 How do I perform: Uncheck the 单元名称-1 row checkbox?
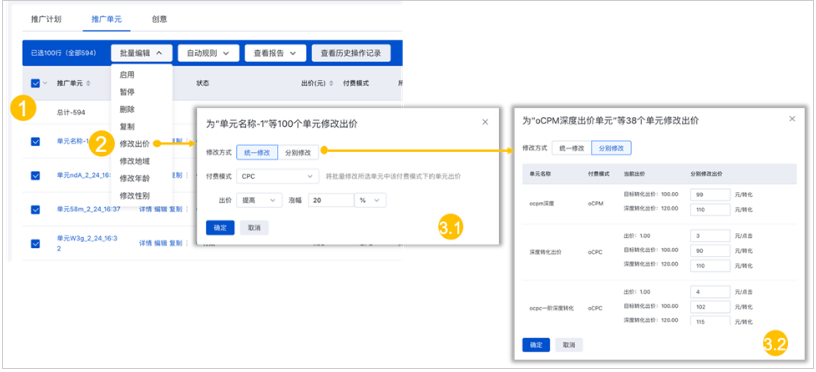coord(35,142)
